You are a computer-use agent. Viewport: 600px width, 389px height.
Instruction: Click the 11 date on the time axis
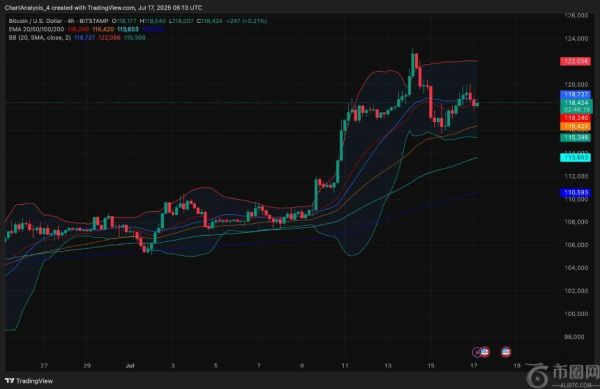click(x=345, y=366)
